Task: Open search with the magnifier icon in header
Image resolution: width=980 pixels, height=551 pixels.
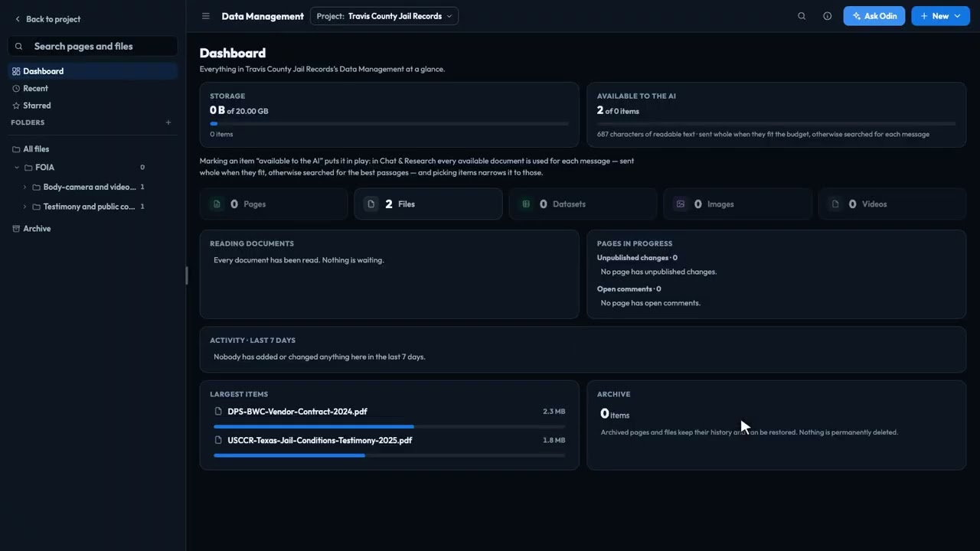Action: coord(802,16)
